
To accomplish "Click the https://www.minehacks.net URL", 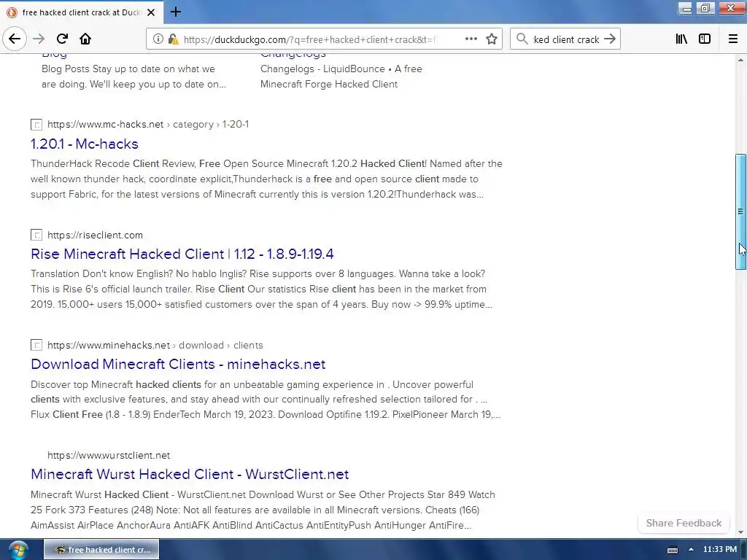I will [x=109, y=345].
